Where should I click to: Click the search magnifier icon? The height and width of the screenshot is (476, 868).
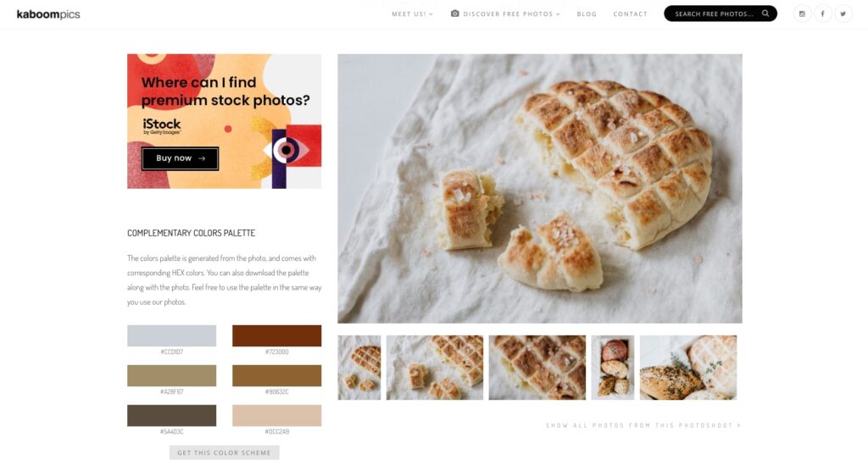coord(765,14)
